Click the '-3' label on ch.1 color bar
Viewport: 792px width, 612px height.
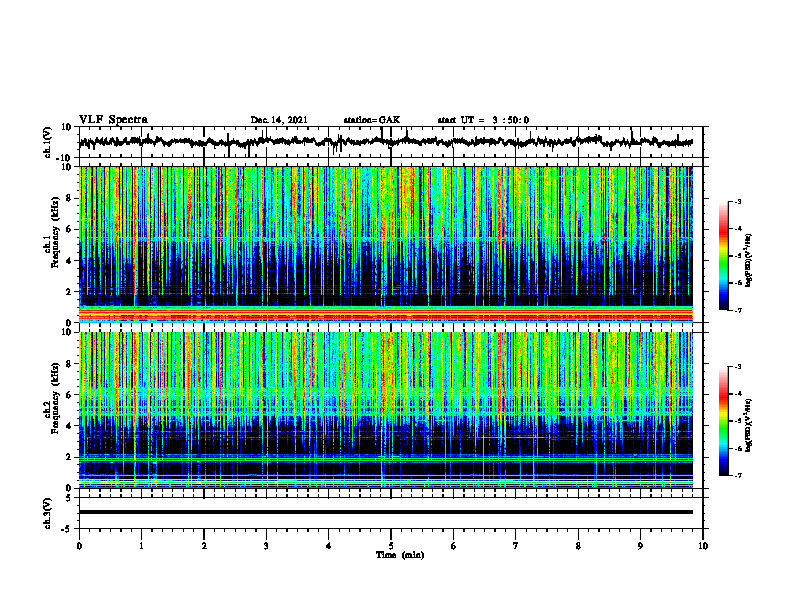point(737,202)
